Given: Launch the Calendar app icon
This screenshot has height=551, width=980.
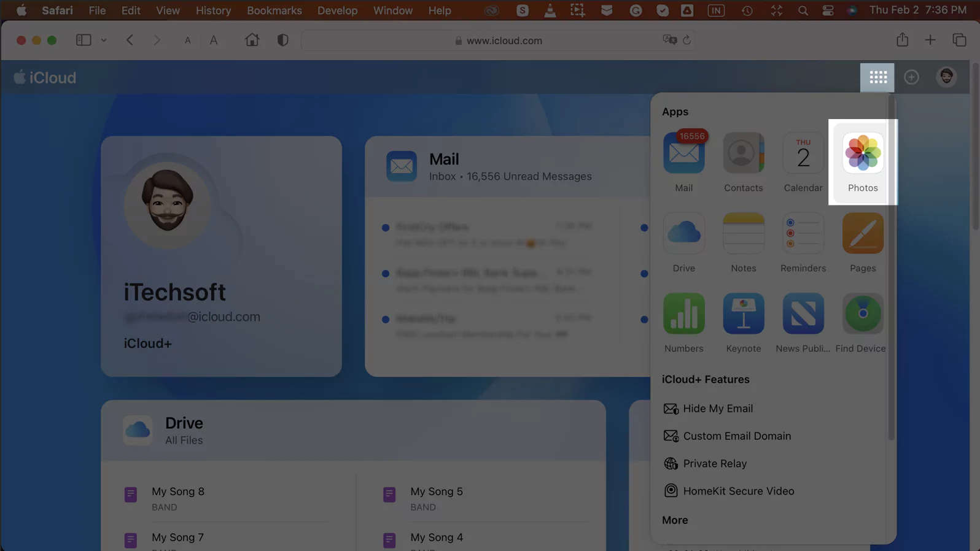Looking at the screenshot, I should click(x=803, y=153).
